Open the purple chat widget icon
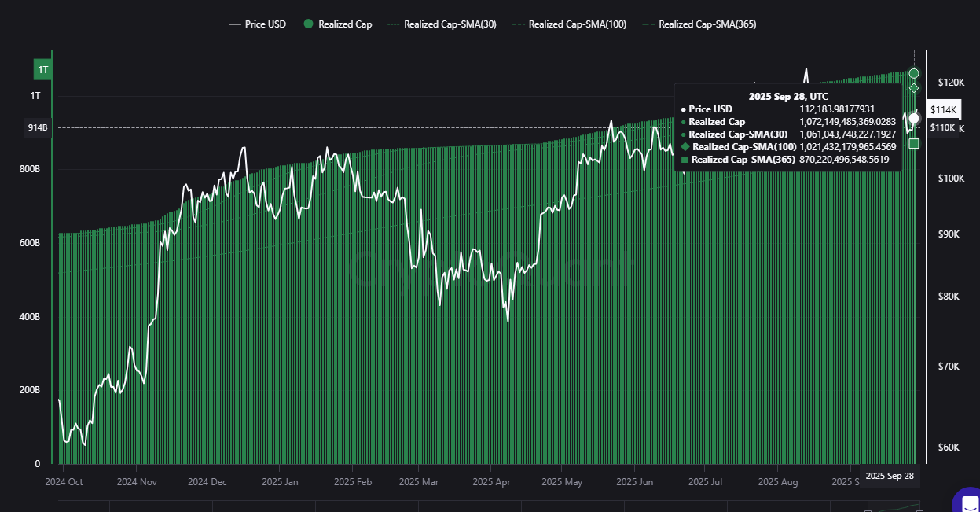 point(966,500)
